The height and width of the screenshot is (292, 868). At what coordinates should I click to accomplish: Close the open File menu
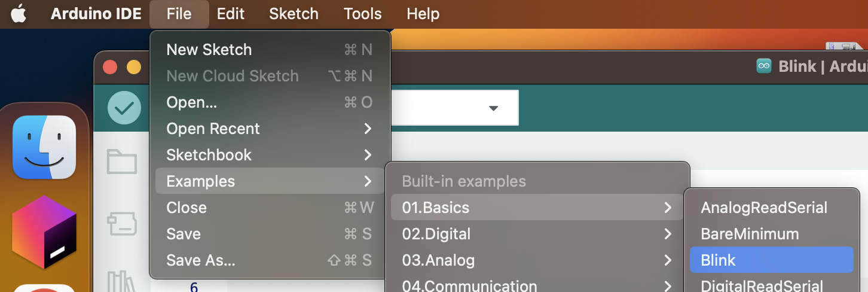(179, 13)
